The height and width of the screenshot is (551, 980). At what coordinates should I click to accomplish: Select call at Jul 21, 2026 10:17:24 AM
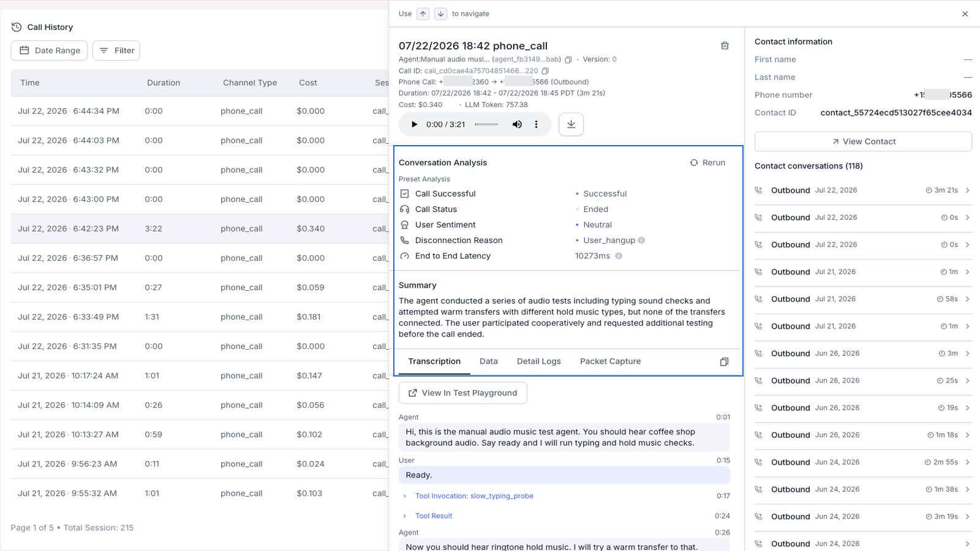click(200, 375)
